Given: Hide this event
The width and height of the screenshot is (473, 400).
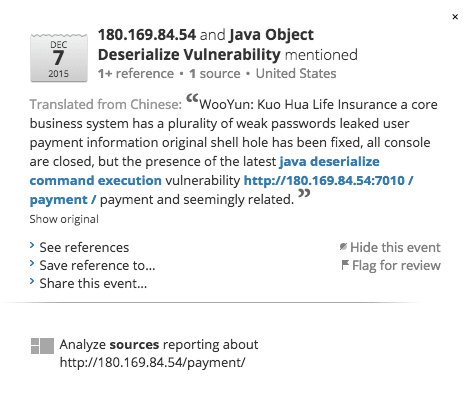Looking at the screenshot, I should pyautogui.click(x=395, y=247).
